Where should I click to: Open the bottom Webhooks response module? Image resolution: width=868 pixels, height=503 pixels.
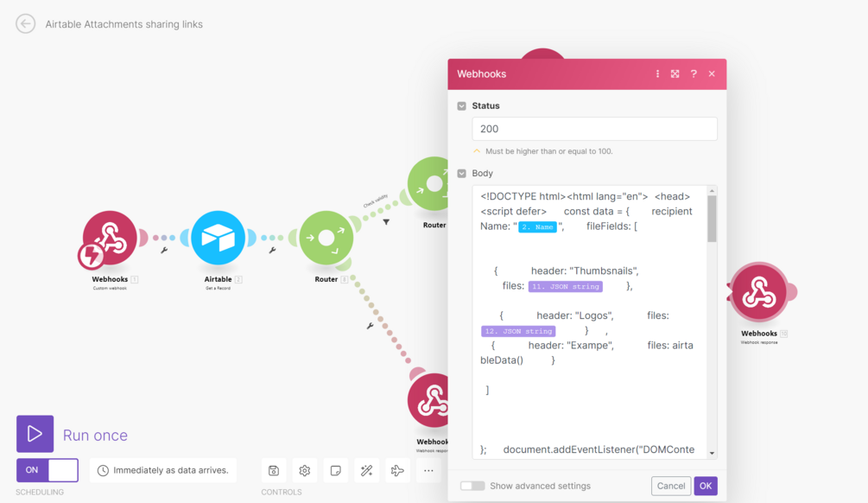pyautogui.click(x=428, y=400)
